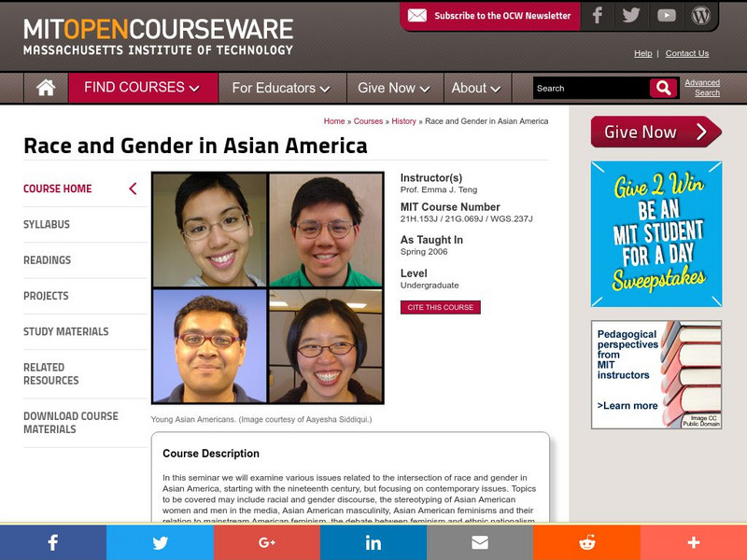Collapse sidebar using chevron beside Course Home

tap(133, 189)
